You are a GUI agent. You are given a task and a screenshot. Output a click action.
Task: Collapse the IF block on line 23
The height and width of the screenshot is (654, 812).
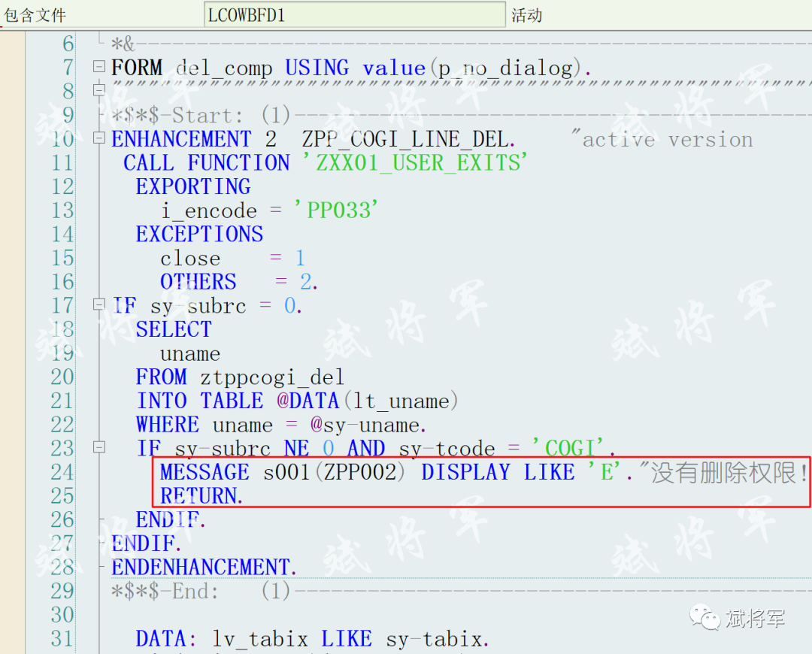(99, 447)
